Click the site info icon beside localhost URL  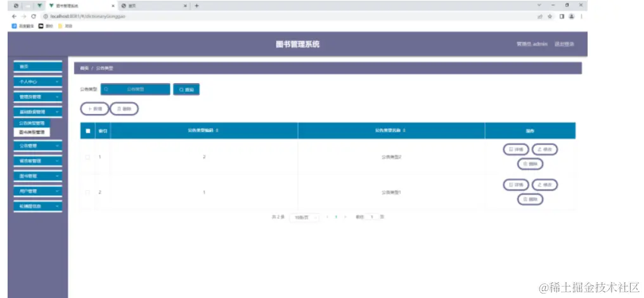pos(45,16)
